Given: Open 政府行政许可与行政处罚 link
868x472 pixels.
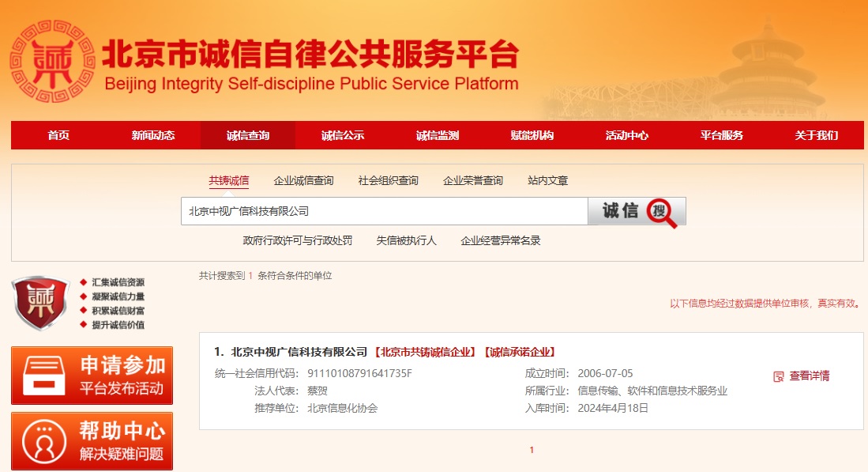Looking at the screenshot, I should [x=297, y=241].
